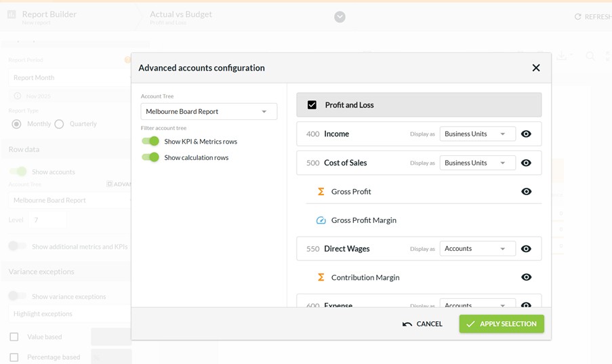Click the Apply Selection button
This screenshot has width=612, height=364.
(502, 324)
